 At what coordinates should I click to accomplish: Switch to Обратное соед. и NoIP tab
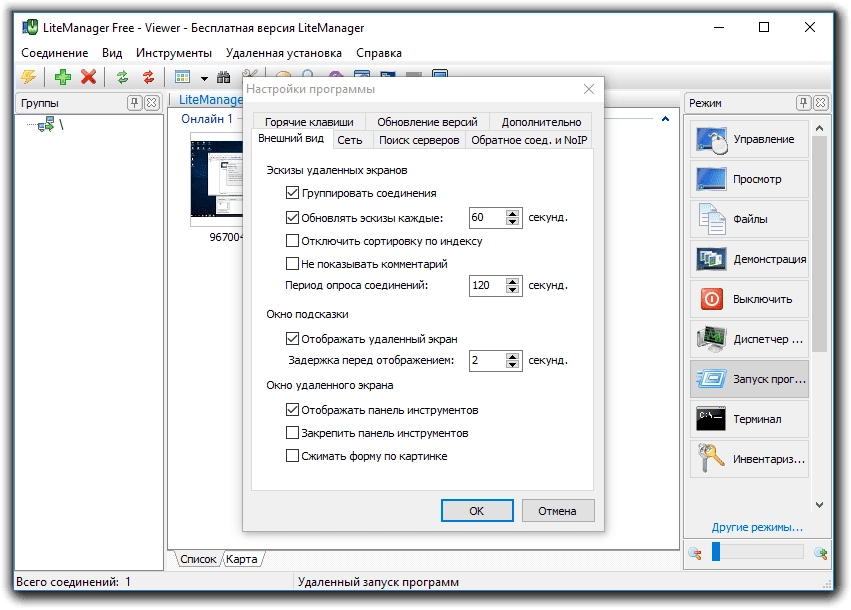coord(529,140)
